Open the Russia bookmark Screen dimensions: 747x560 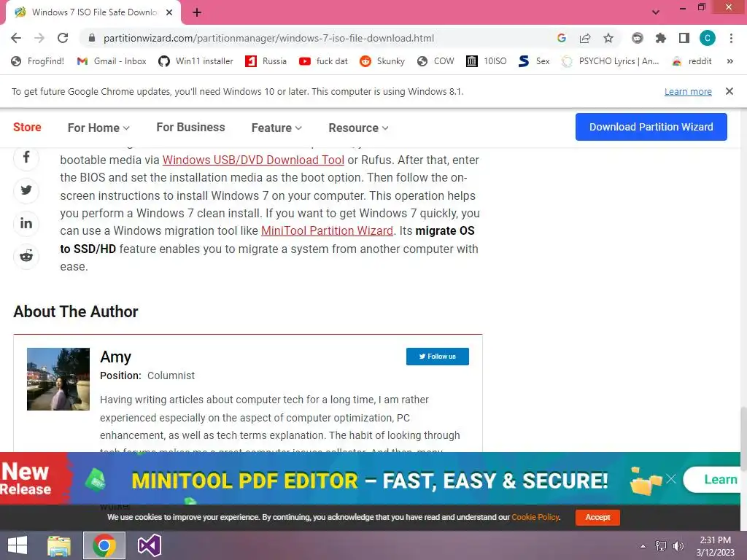point(266,61)
